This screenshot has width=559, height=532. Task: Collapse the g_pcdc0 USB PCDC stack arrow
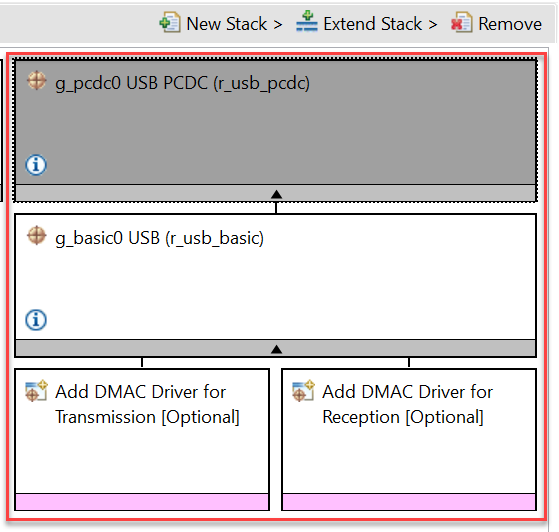click(x=276, y=194)
